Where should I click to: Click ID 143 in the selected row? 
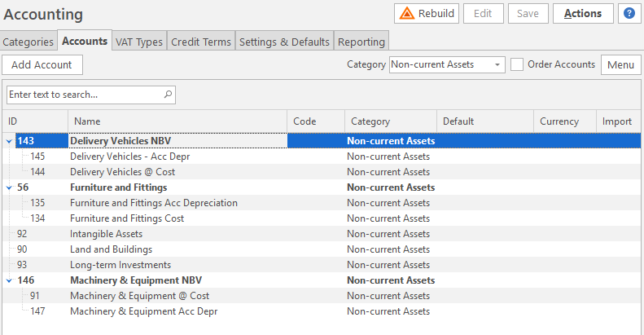click(25, 141)
